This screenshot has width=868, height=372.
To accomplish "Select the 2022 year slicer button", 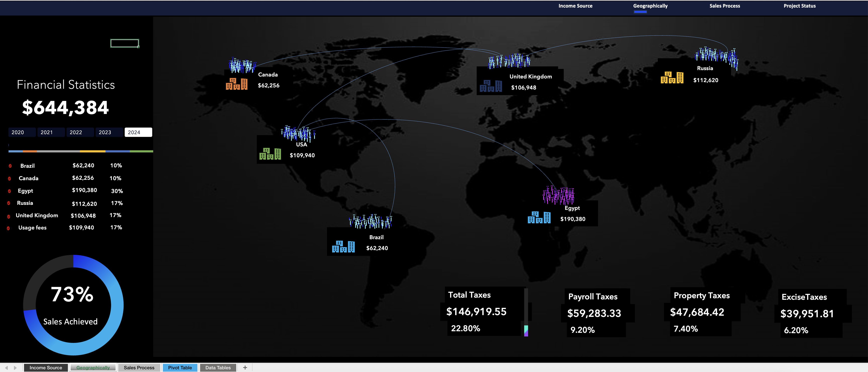I will click(x=80, y=132).
